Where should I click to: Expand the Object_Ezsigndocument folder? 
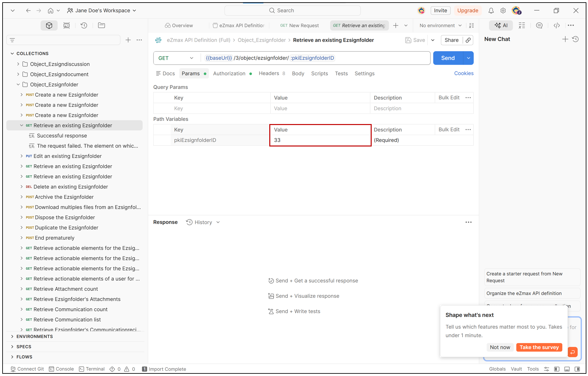pyautogui.click(x=18, y=74)
